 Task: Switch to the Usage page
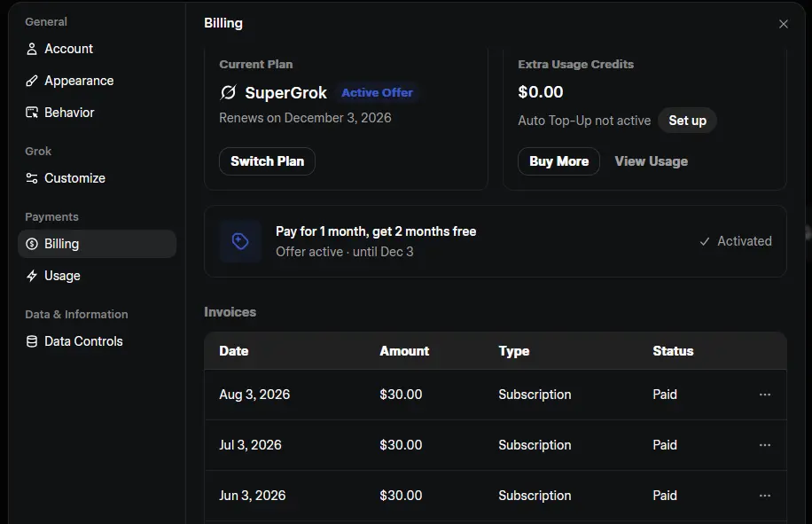click(x=97, y=276)
